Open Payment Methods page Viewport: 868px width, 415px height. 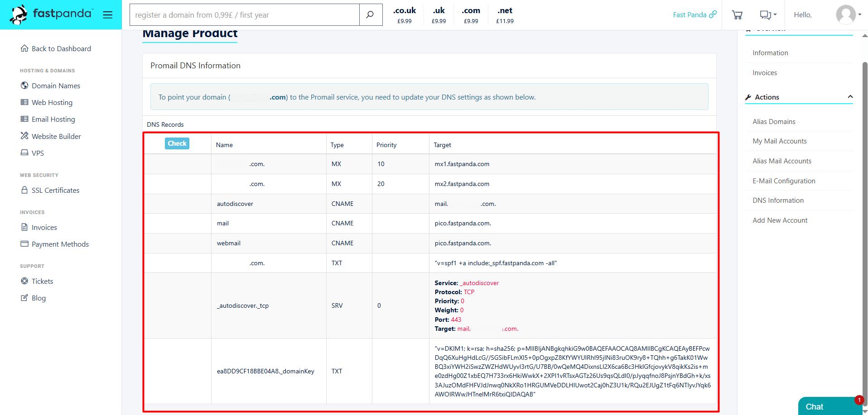click(x=60, y=244)
